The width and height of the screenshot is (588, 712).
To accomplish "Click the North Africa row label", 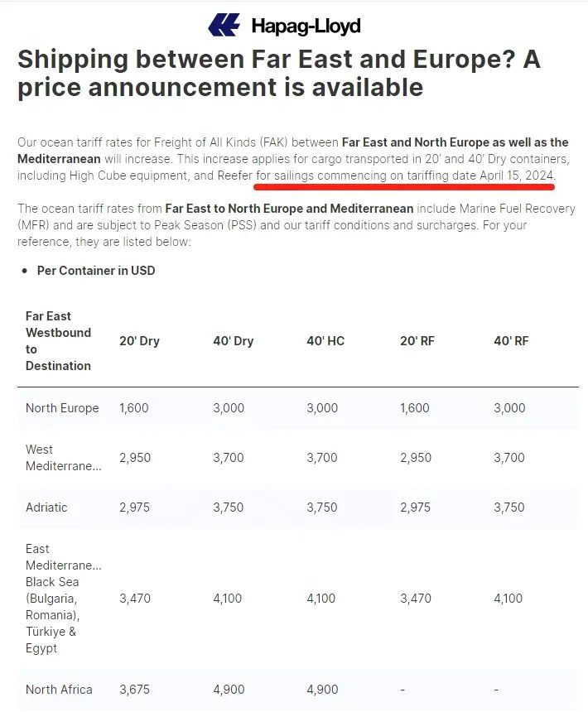I will click(59, 690).
